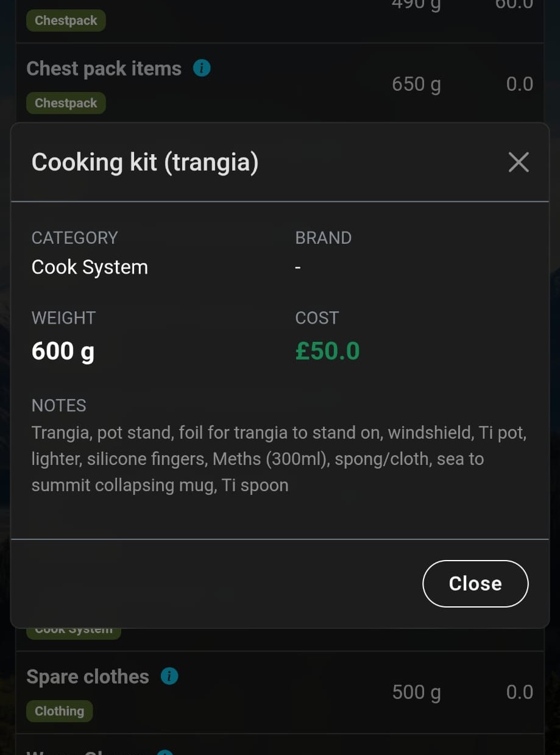Image resolution: width=560 pixels, height=755 pixels.
Task: Click the Clothing tag under Spare clothes
Action: (59, 711)
